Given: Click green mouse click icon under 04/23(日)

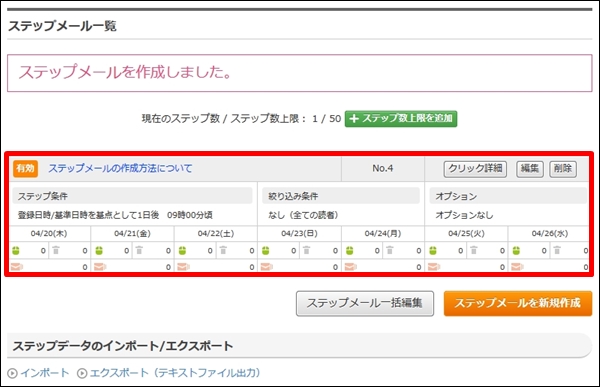Looking at the screenshot, I should click(x=266, y=251).
